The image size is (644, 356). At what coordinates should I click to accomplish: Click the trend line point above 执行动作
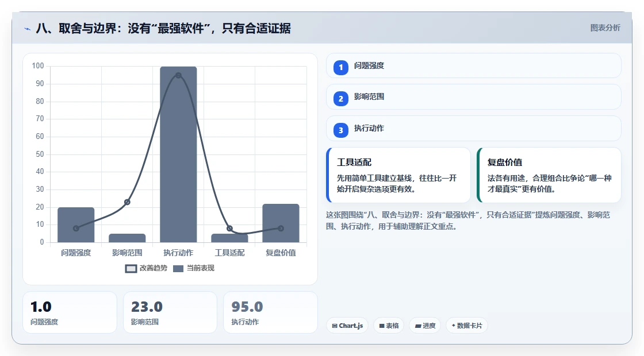tap(178, 75)
